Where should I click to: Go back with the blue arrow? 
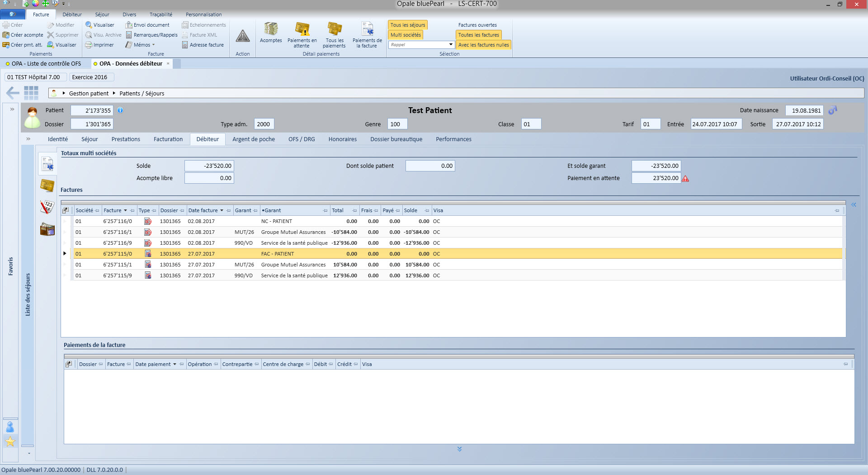click(x=12, y=93)
